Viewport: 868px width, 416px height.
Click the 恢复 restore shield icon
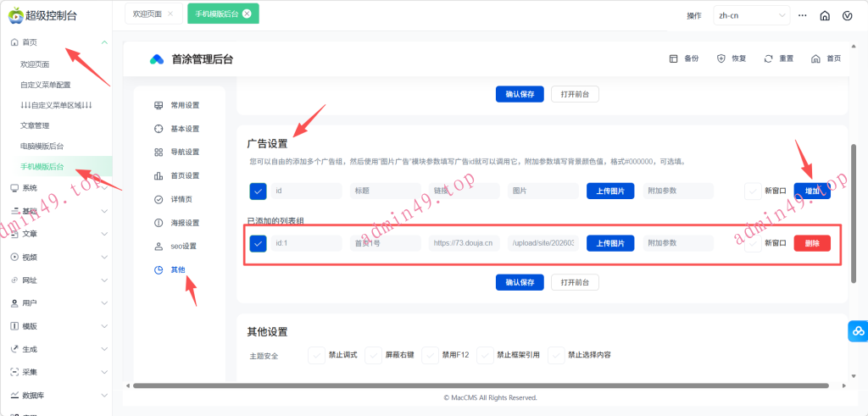[721, 58]
